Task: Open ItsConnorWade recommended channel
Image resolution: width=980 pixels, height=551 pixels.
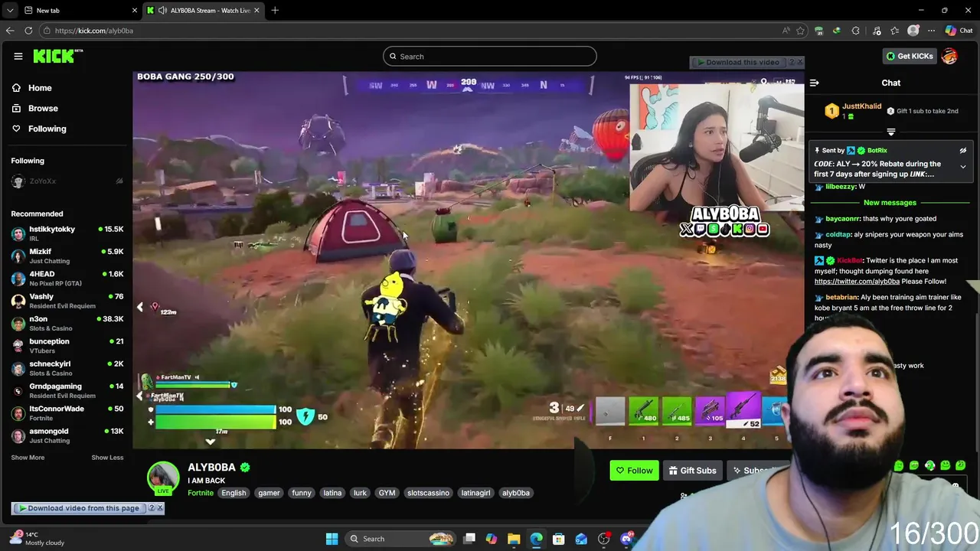Action: pyautogui.click(x=67, y=412)
